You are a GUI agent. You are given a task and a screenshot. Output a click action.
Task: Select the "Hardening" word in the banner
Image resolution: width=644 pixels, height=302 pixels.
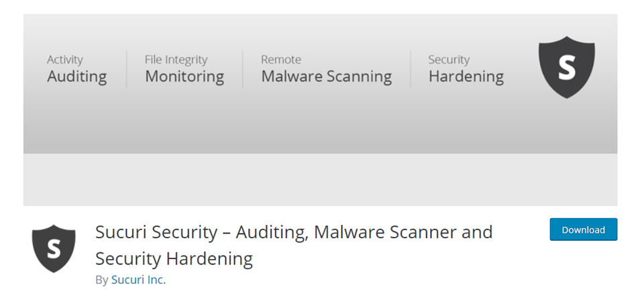466,77
